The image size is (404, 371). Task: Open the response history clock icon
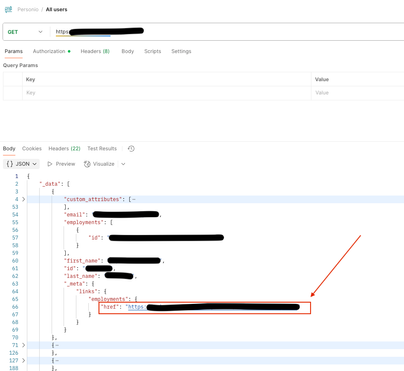(131, 149)
